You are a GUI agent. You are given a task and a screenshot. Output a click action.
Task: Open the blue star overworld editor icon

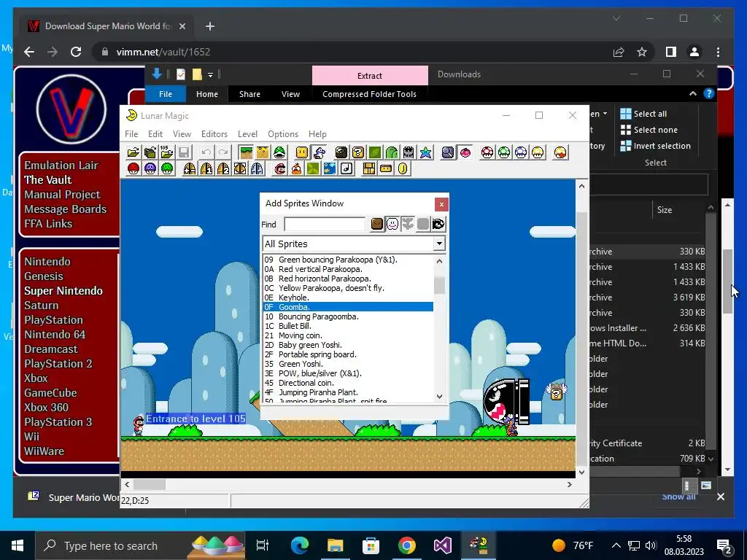(x=425, y=152)
